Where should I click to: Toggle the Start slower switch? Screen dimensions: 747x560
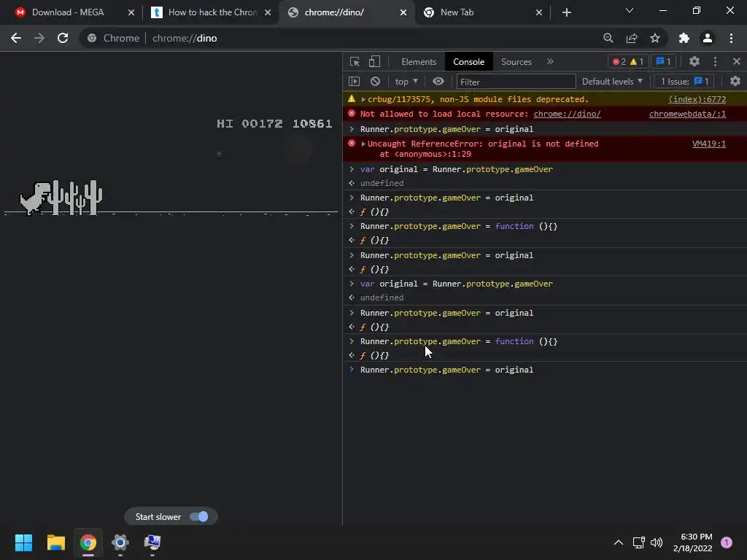pos(198,517)
